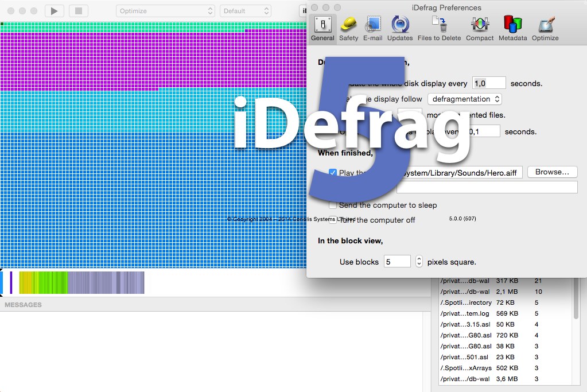Image resolution: width=587 pixels, height=392 pixels.
Task: Start defragmentation with the play button
Action: pyautogui.click(x=55, y=11)
